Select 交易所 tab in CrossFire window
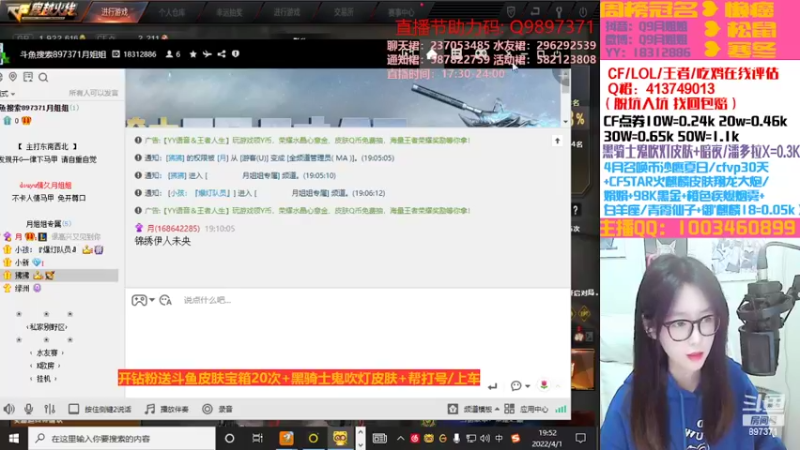This screenshot has width=800, height=450. 343,12
